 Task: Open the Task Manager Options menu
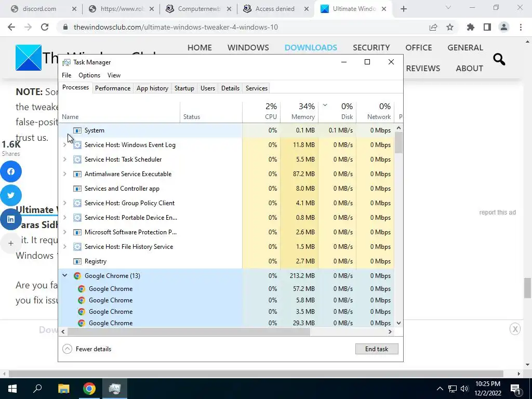tap(89, 75)
